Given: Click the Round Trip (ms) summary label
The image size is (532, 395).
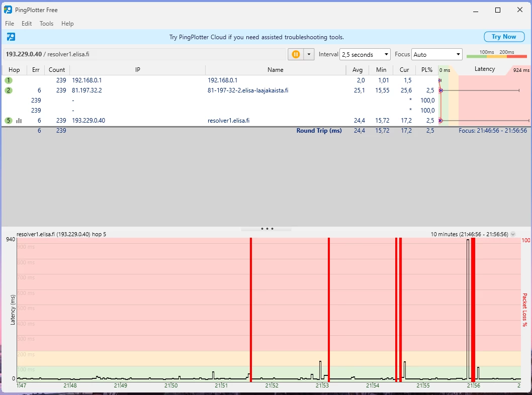Looking at the screenshot, I should coord(319,131).
